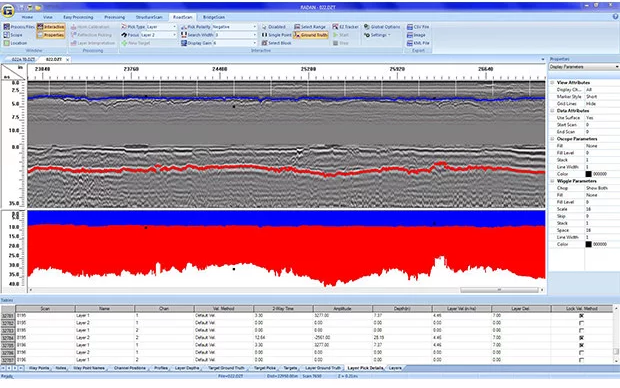Open Global Options

pos(382,27)
